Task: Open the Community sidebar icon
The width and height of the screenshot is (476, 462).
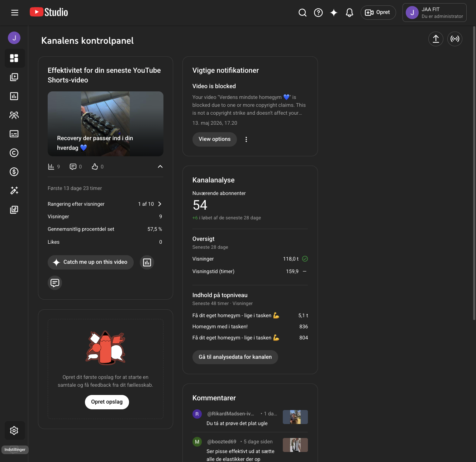Action: pyautogui.click(x=14, y=115)
